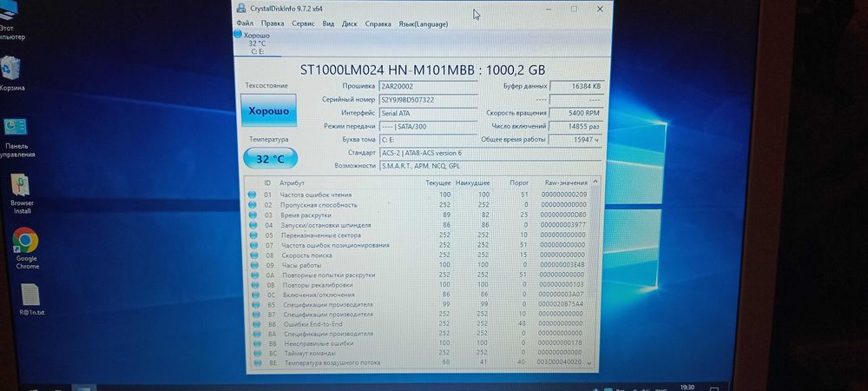The height and width of the screenshot is (391, 868).
Task: Click the status icon of attribute BB
Action: [258, 343]
